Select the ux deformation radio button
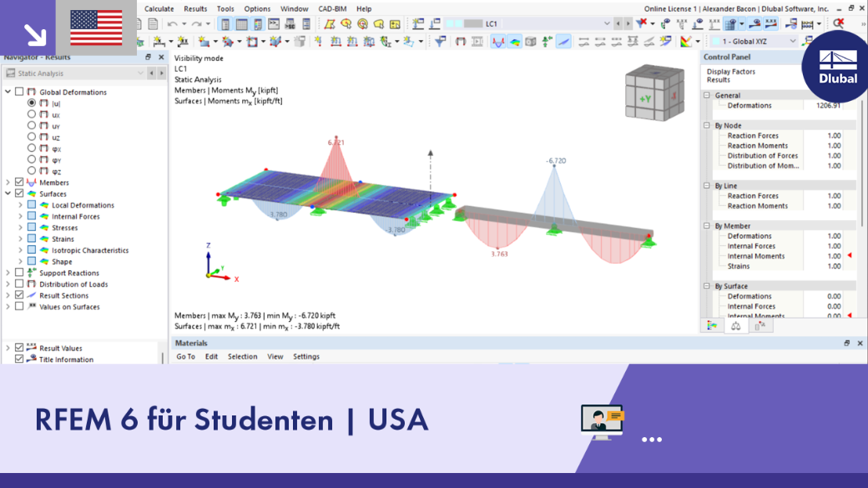 pyautogui.click(x=32, y=114)
